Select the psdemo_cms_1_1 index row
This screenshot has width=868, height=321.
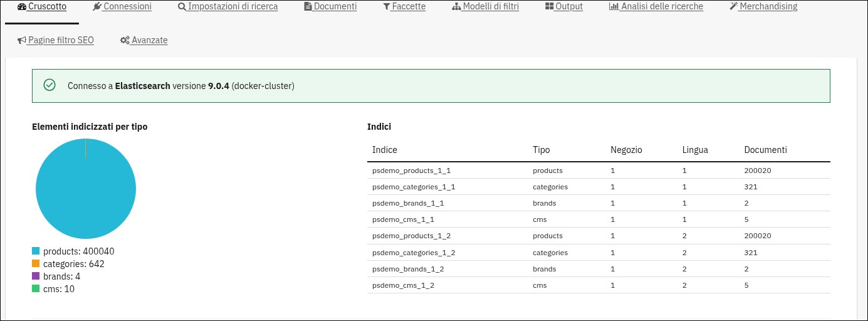pos(599,219)
